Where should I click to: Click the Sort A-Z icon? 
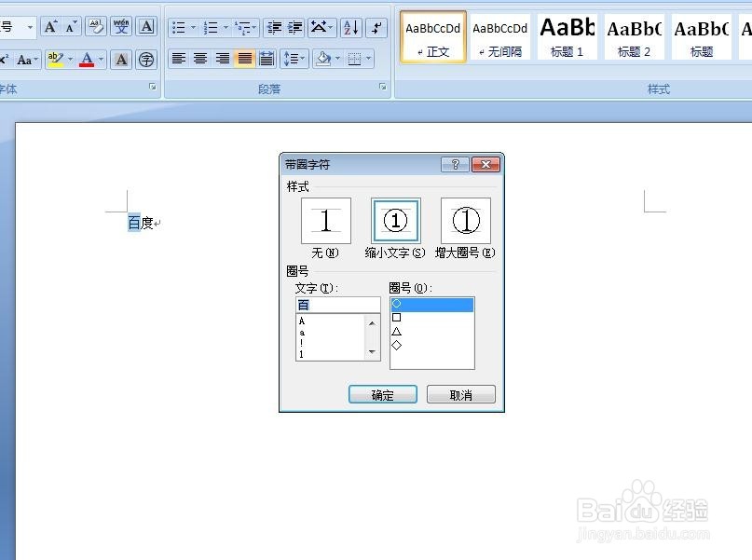coord(351,28)
